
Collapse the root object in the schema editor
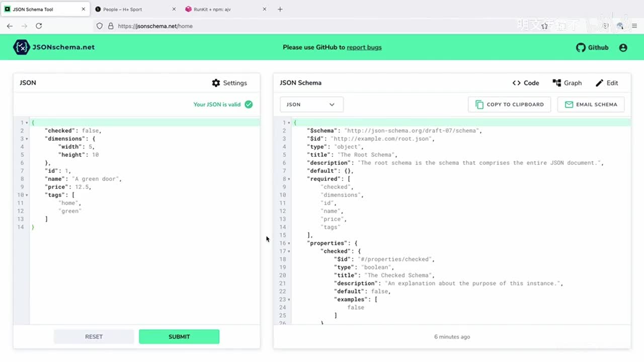click(289, 123)
